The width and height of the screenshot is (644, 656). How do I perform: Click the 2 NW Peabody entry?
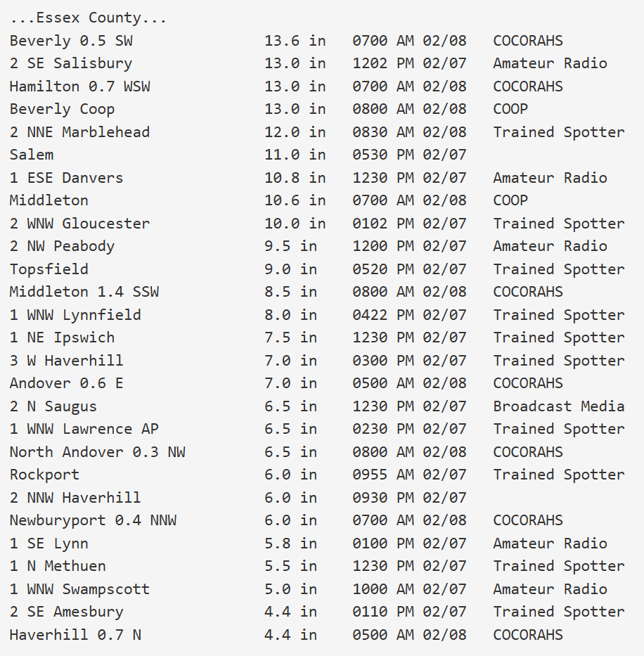(62, 246)
